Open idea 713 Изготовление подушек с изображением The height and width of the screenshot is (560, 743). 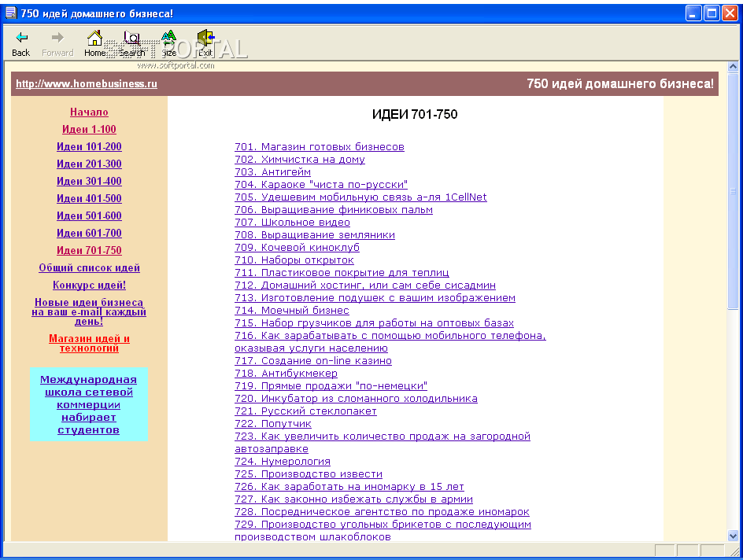(375, 298)
